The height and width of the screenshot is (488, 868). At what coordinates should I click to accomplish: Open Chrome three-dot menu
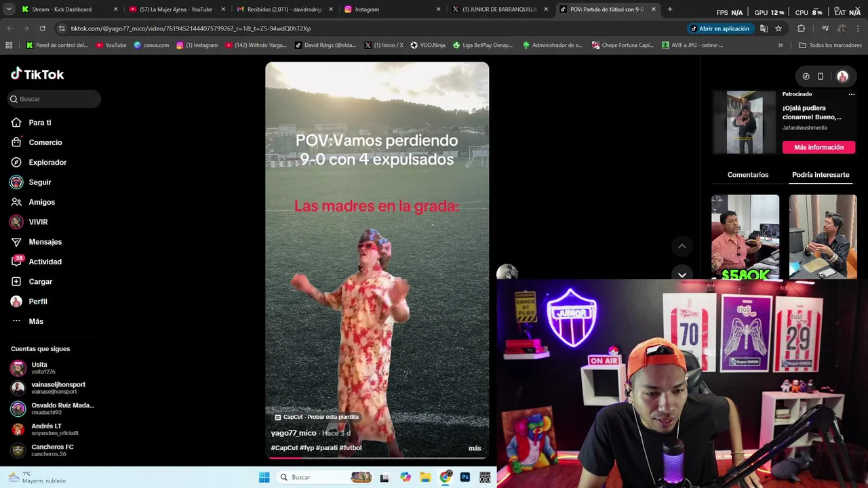point(859,28)
